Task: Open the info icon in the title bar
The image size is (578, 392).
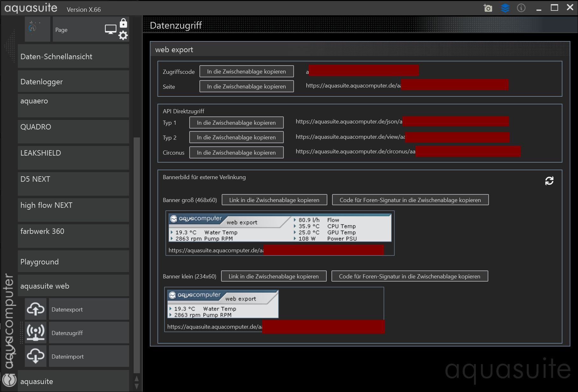Action: point(521,8)
